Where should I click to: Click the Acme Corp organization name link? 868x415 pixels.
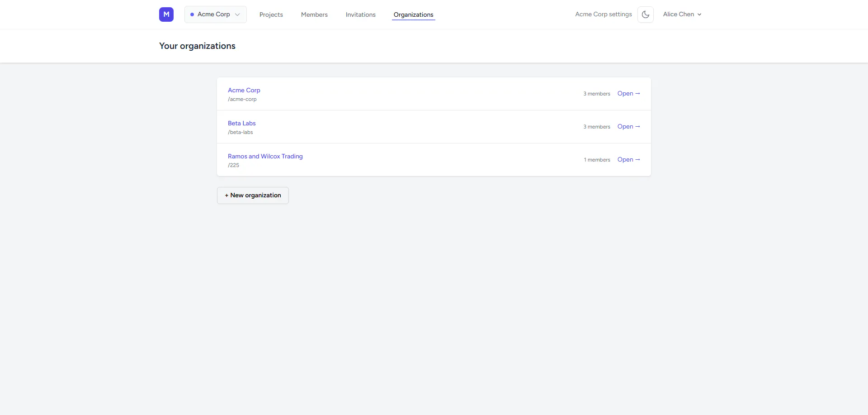click(244, 90)
